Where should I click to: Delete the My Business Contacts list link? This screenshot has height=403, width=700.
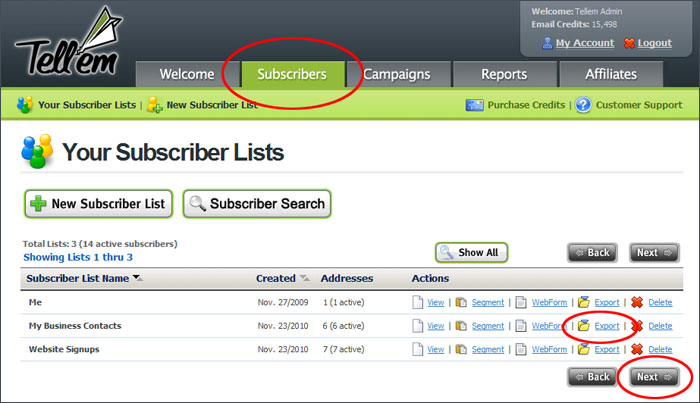(x=660, y=326)
